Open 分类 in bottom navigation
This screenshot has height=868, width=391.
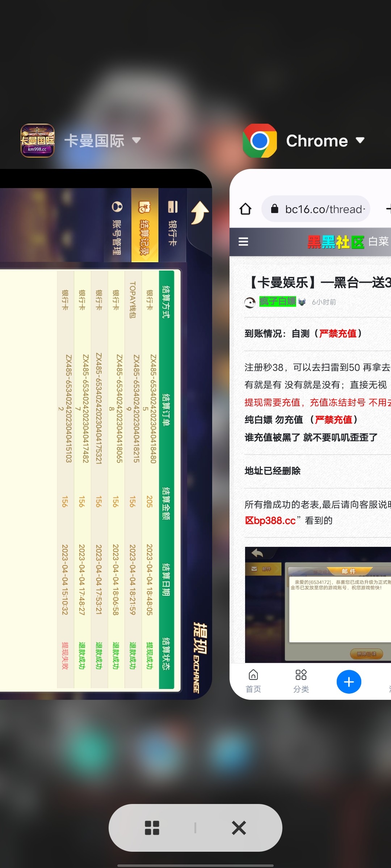301,681
